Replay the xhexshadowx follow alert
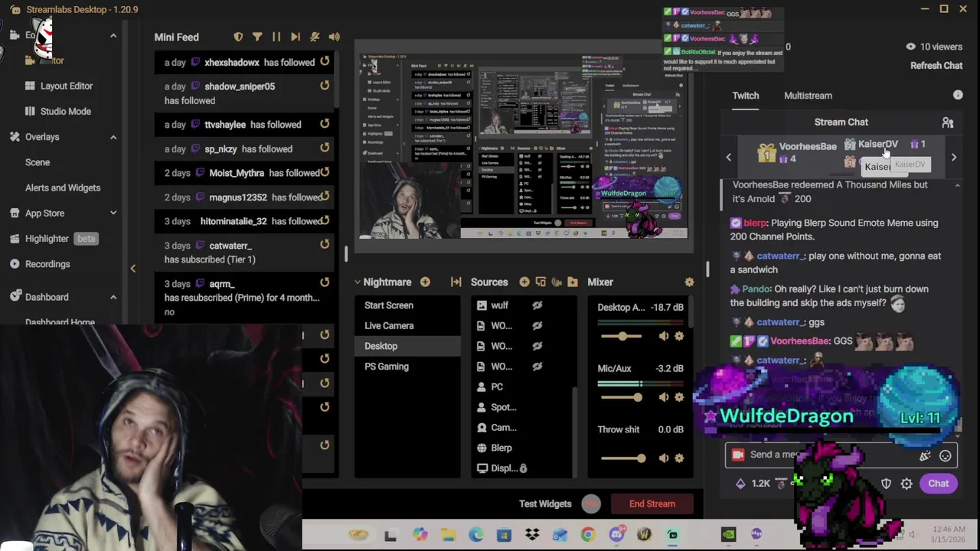The height and width of the screenshot is (551, 980). [325, 61]
